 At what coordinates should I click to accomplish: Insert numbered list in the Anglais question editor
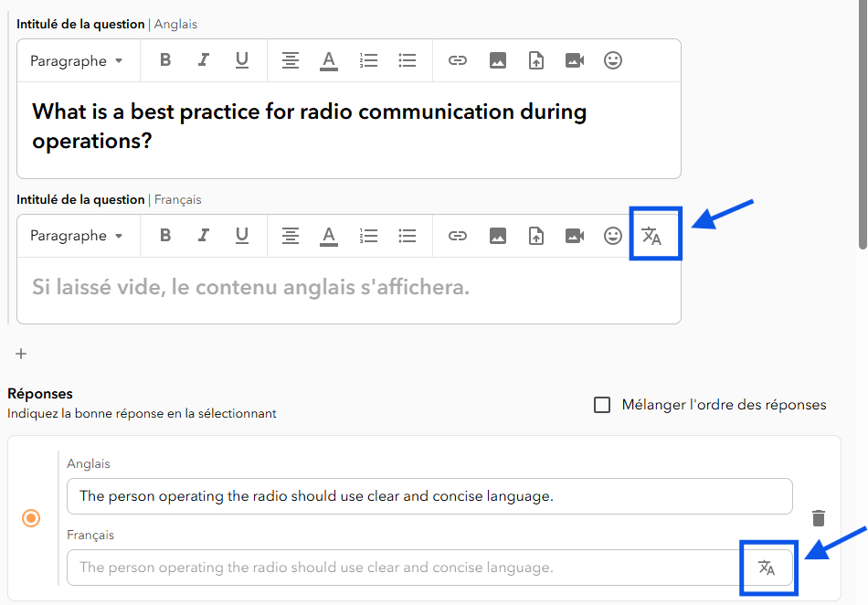(x=368, y=59)
